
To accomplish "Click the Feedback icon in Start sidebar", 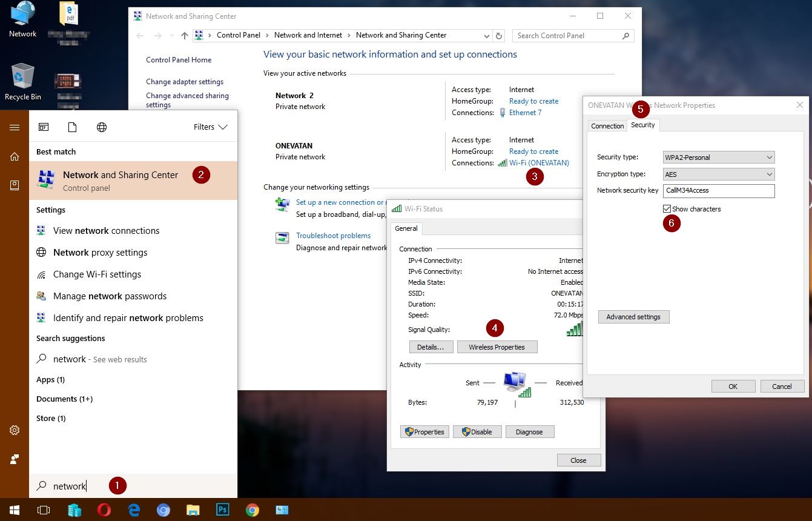I will coord(15,459).
